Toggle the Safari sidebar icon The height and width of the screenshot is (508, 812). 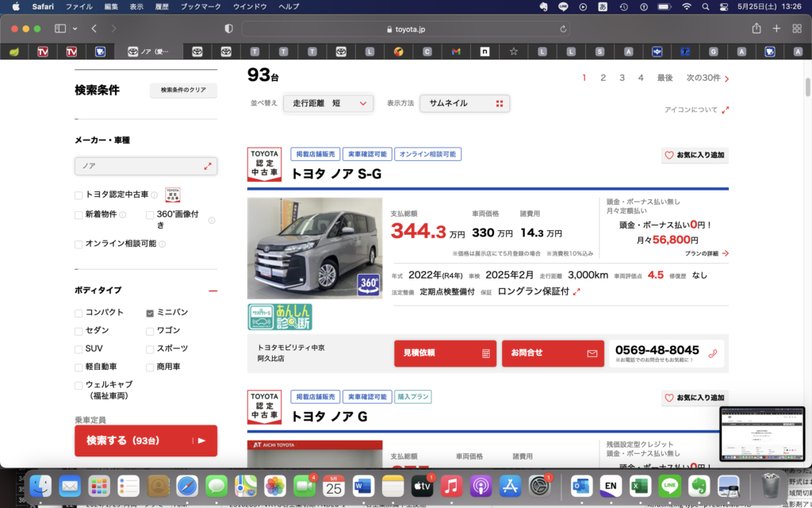[58, 28]
